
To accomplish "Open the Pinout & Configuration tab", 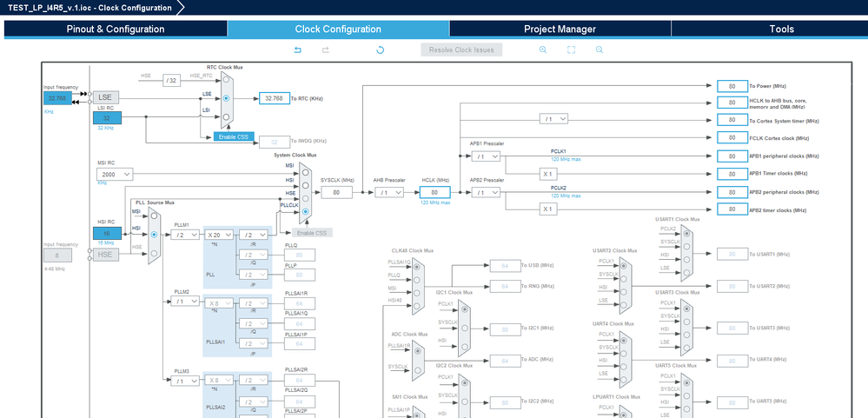I will 116,29.
